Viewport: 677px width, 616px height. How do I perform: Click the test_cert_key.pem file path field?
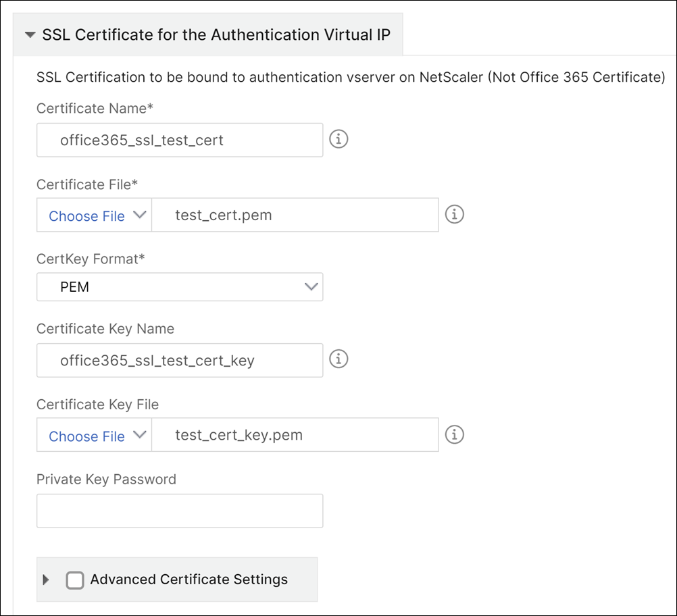[295, 435]
